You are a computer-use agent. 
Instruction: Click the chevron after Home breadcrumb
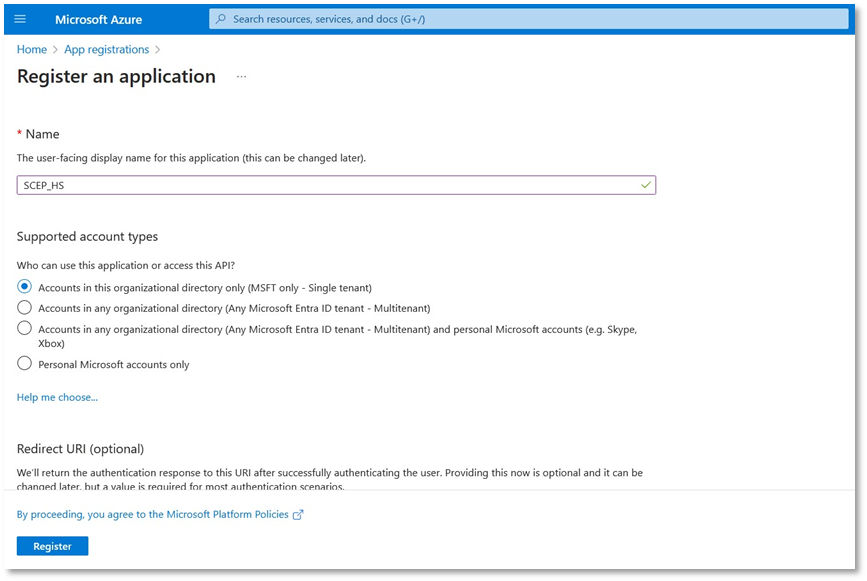coord(56,50)
